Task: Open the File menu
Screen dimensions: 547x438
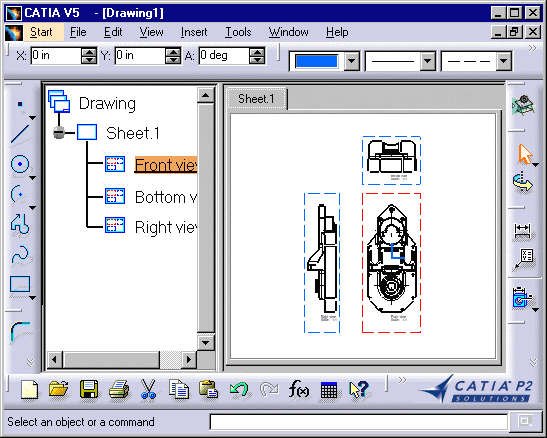Action: [78, 32]
